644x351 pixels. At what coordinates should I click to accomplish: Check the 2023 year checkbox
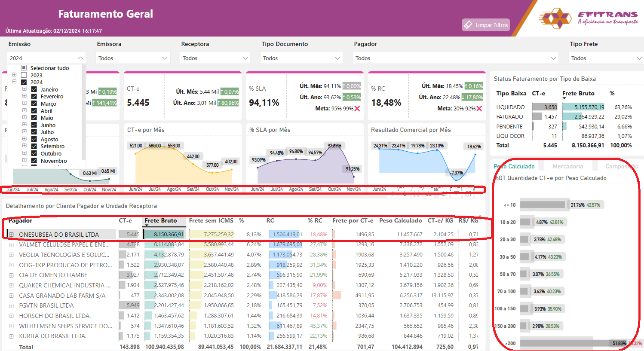pos(24,75)
